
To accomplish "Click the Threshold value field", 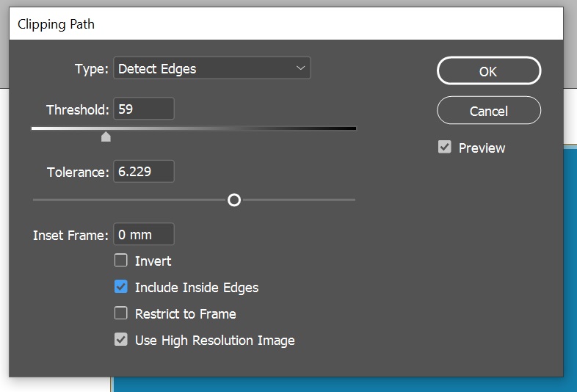I will [144, 109].
